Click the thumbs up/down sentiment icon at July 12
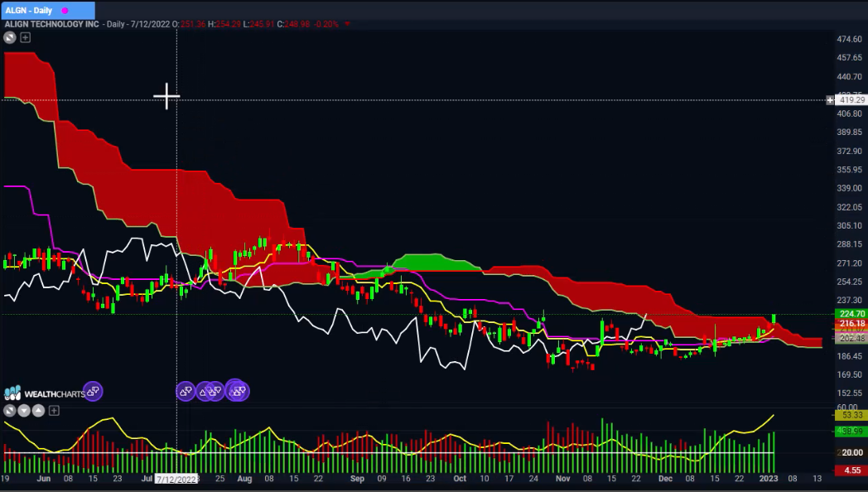Viewport: 868px width, 492px height. (x=186, y=392)
